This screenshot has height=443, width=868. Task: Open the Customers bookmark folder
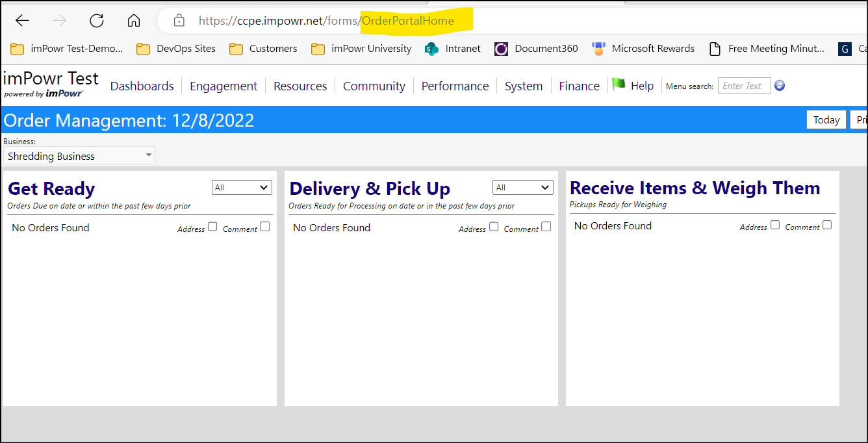pyautogui.click(x=264, y=49)
